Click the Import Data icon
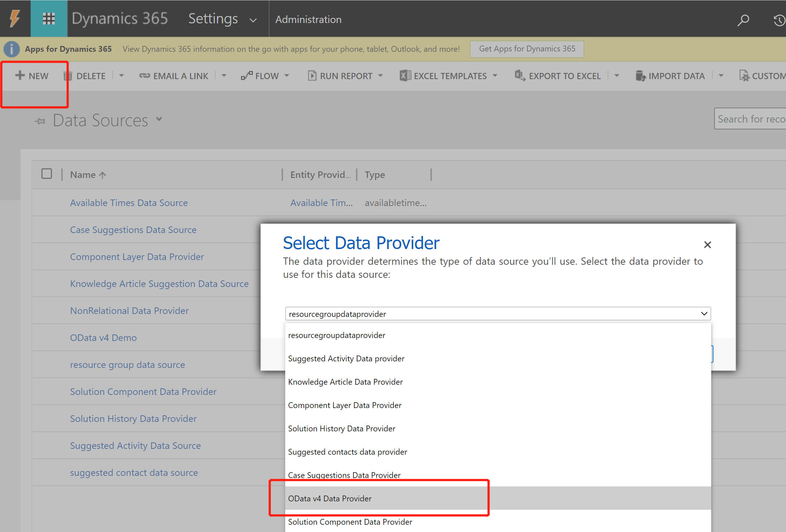The width and height of the screenshot is (786, 532). tap(640, 75)
